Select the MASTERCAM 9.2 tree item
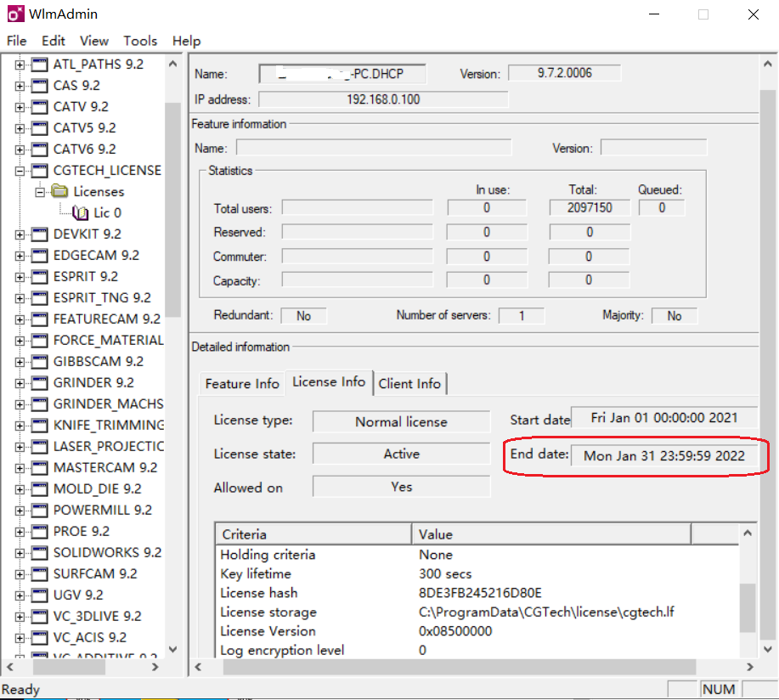 pos(105,468)
